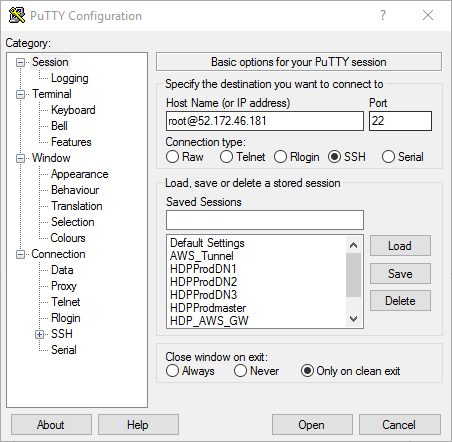Open the Features category
The image size is (452, 442).
click(71, 142)
